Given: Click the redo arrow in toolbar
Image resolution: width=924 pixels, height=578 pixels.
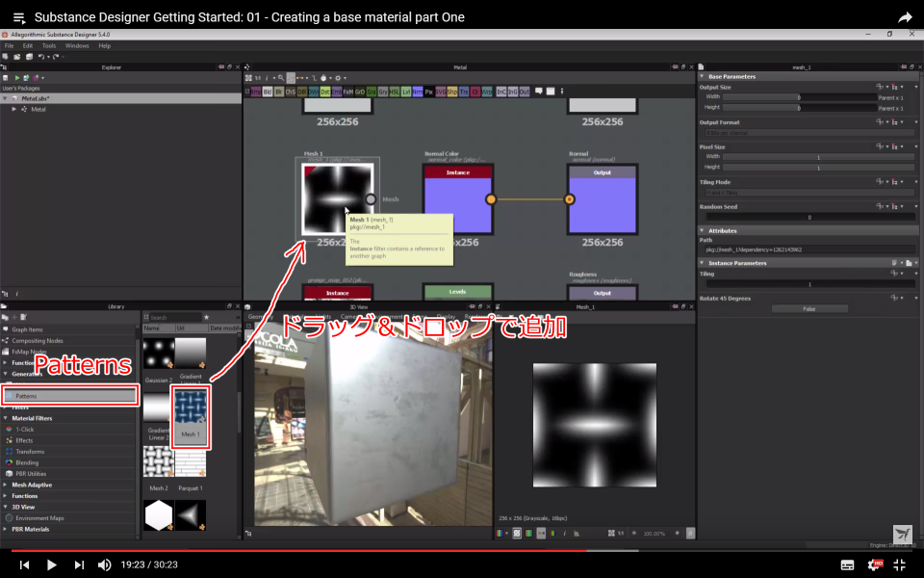Looking at the screenshot, I should pos(56,57).
